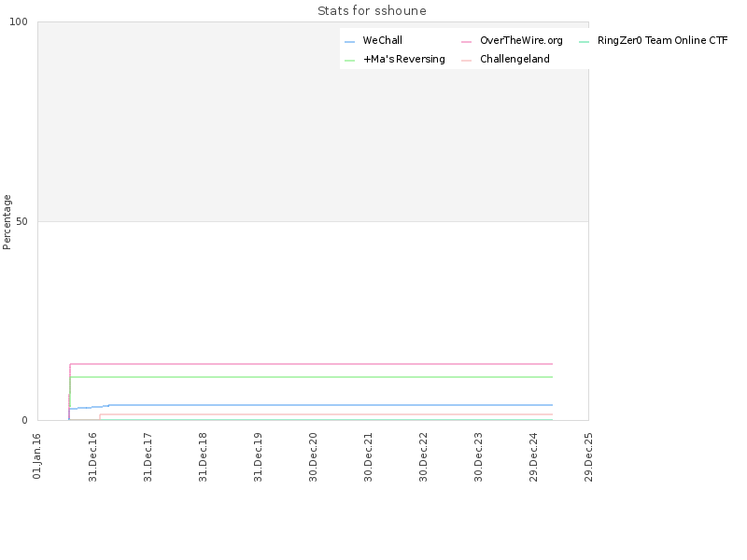Click the x-axis date 30.Dec.23

(x=478, y=456)
